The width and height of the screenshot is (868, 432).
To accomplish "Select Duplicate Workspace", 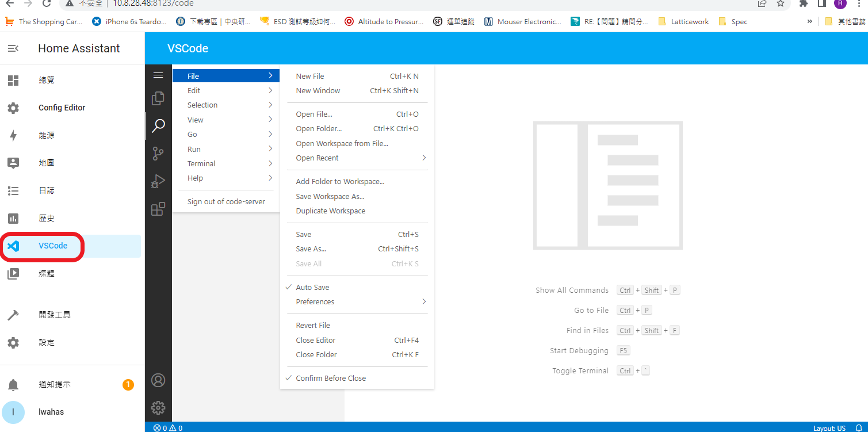I will coord(357,211).
